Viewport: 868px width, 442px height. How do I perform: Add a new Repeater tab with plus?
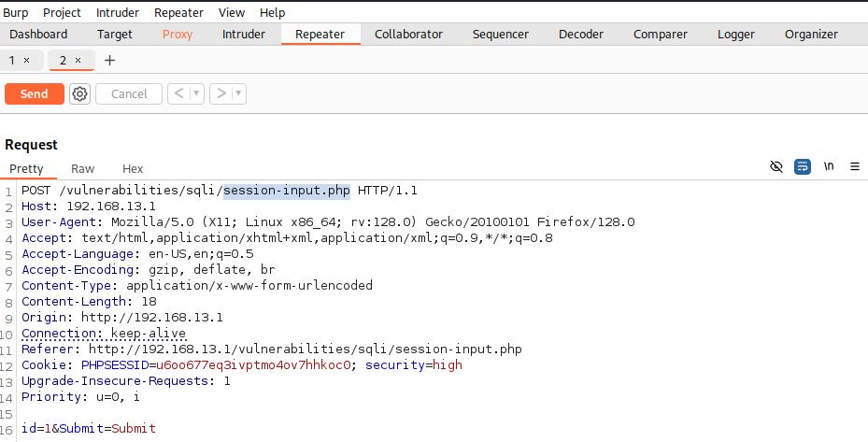point(109,60)
